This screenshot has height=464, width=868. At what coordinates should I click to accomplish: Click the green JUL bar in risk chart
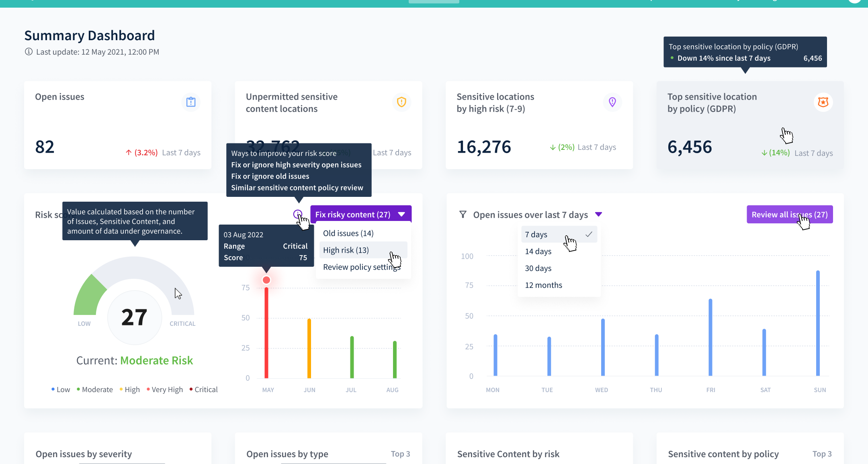point(352,357)
